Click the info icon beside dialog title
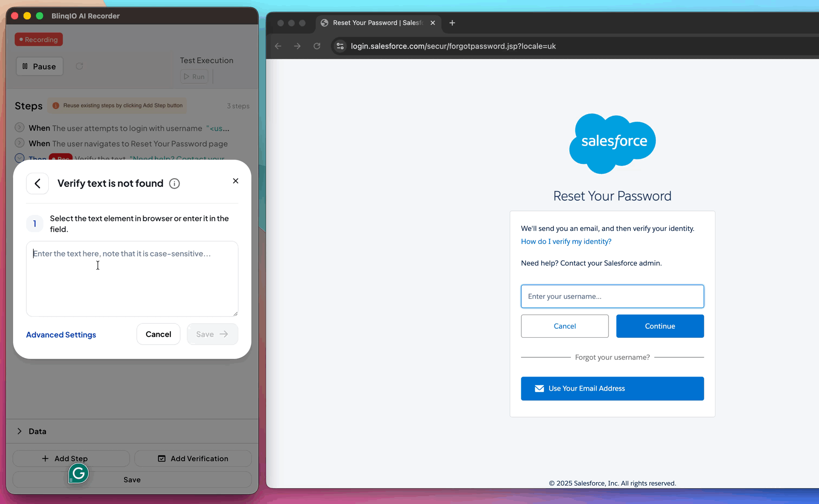819x504 pixels. [x=174, y=183]
